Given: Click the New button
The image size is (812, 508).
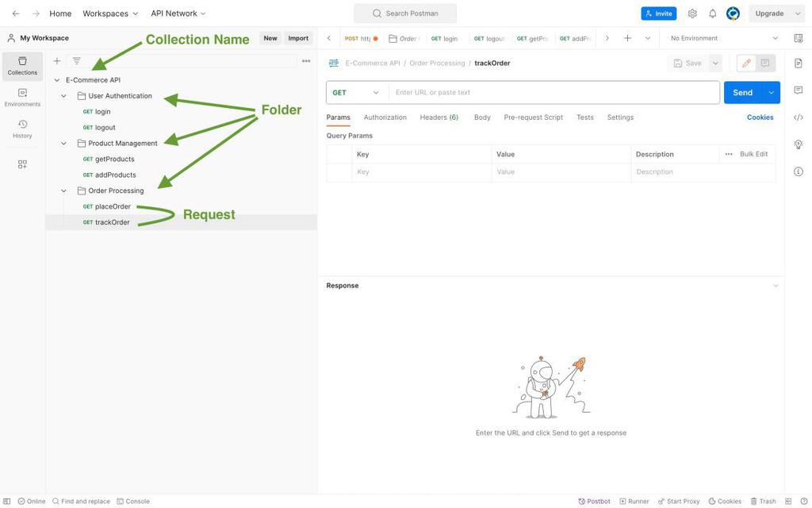Looking at the screenshot, I should tap(270, 38).
